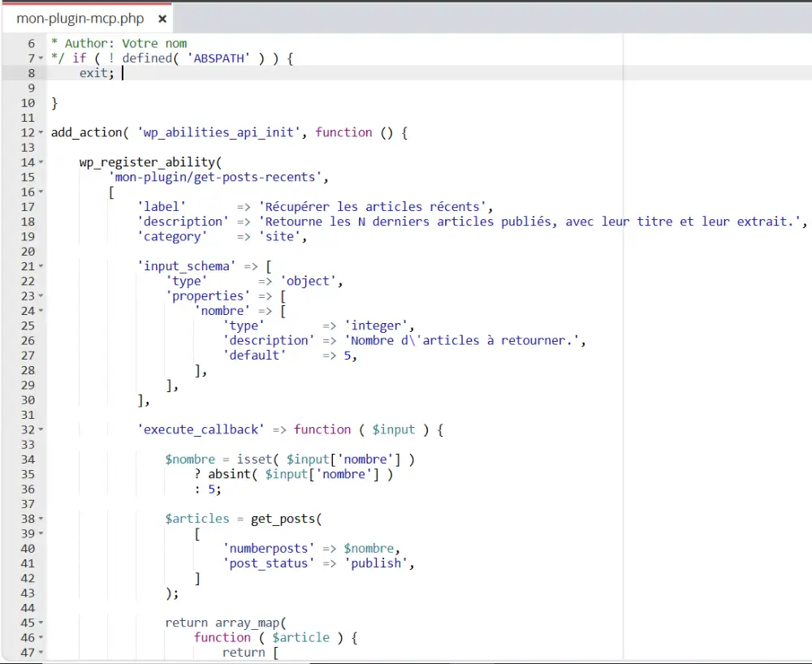
Task: Click the 'default' key on line 27
Action: [x=254, y=356]
